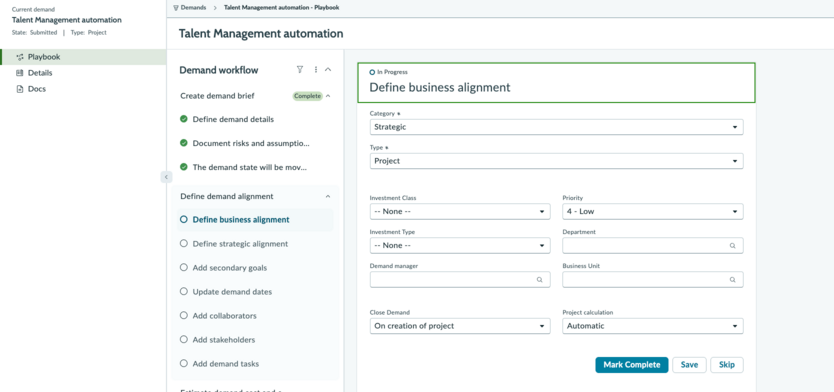This screenshot has width=834, height=392.
Task: Click into the Demand manager field
Action: 460,279
